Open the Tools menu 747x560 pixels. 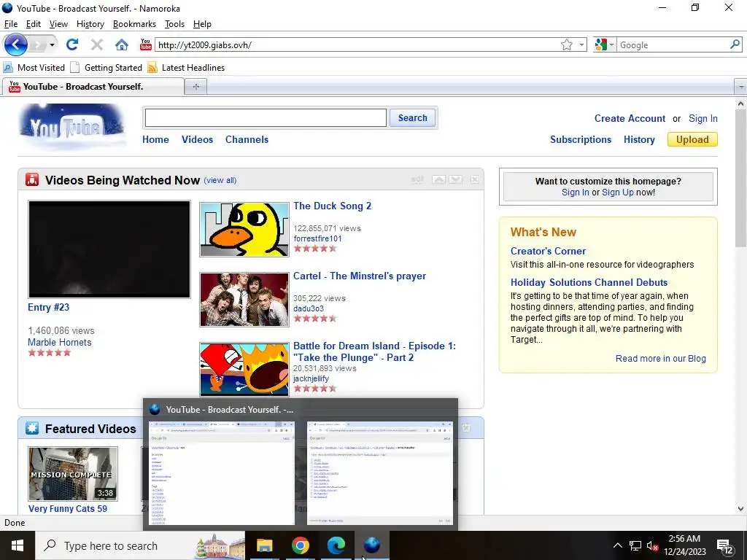pyautogui.click(x=174, y=24)
